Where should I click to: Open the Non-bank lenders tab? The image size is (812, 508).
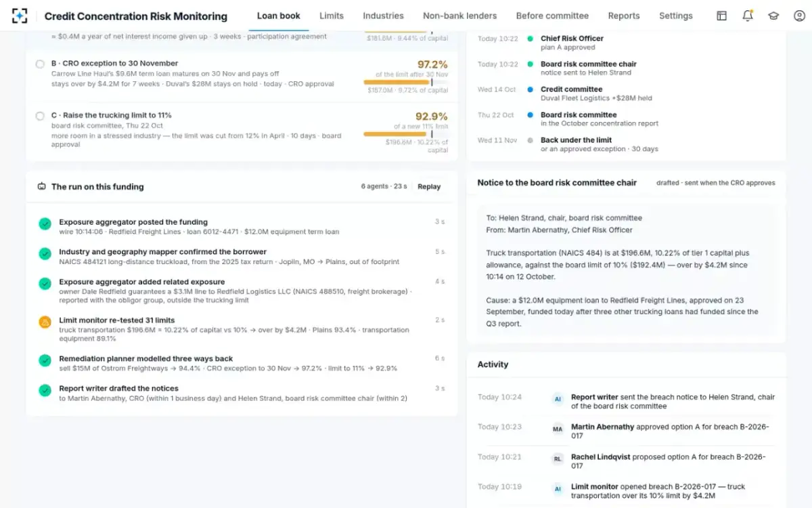coord(460,16)
